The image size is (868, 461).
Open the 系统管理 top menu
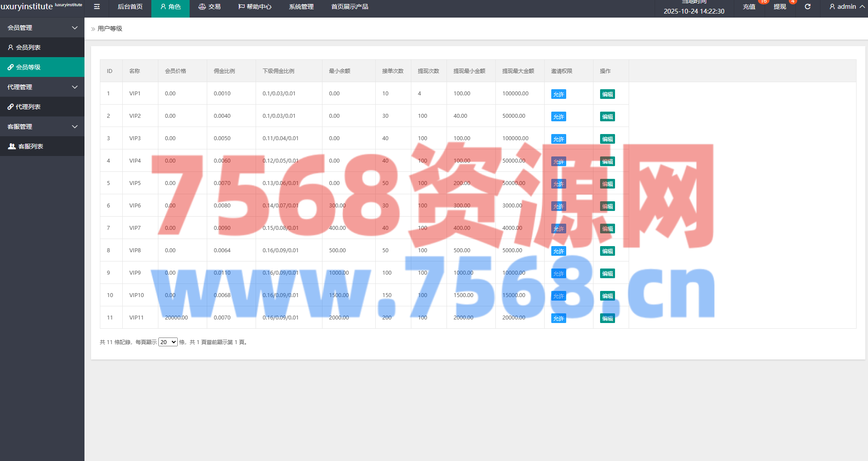tap(301, 7)
